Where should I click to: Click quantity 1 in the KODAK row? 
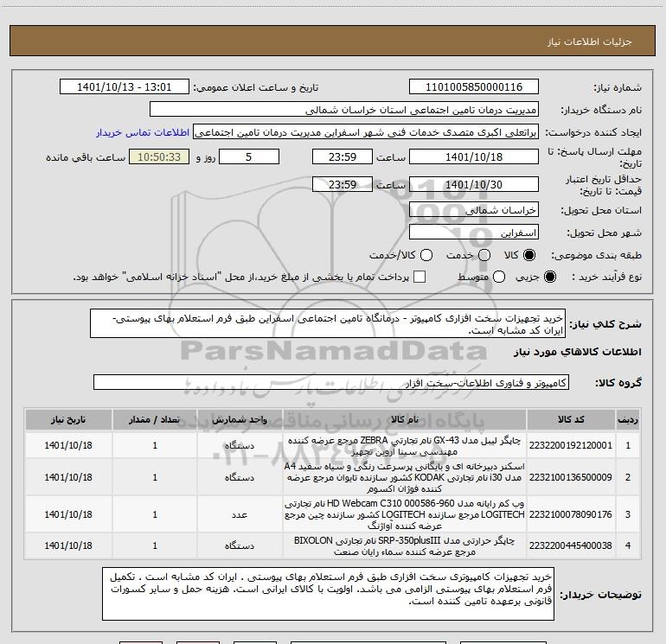point(155,477)
